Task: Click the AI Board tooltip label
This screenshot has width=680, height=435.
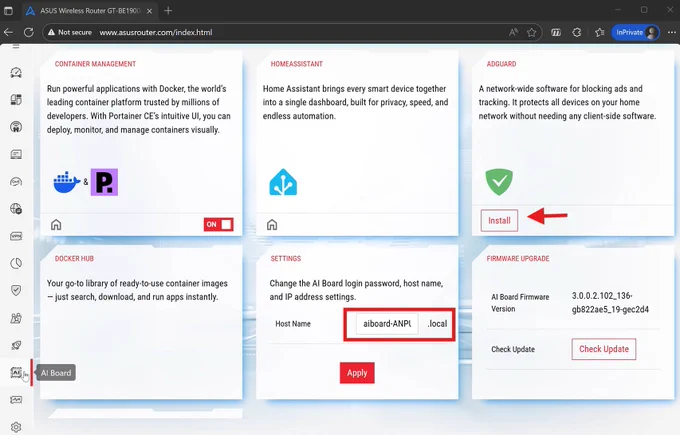Action: point(56,373)
